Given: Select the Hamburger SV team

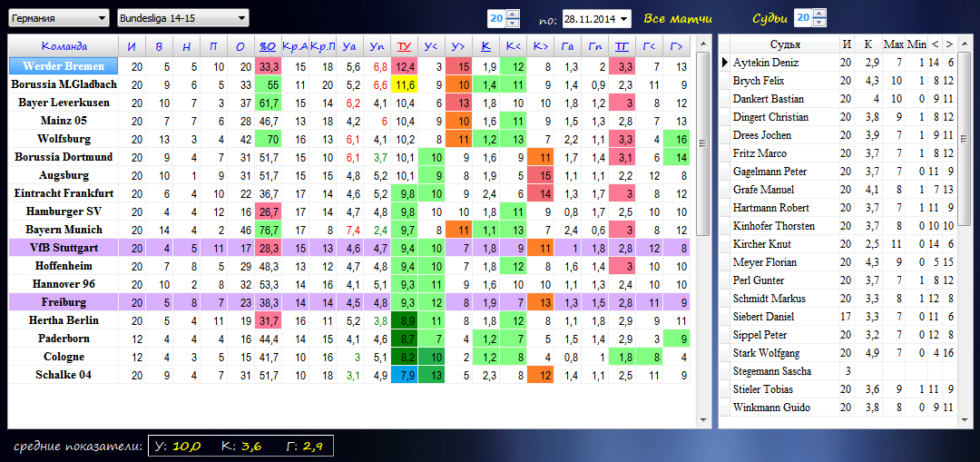Looking at the screenshot, I should point(64,211).
